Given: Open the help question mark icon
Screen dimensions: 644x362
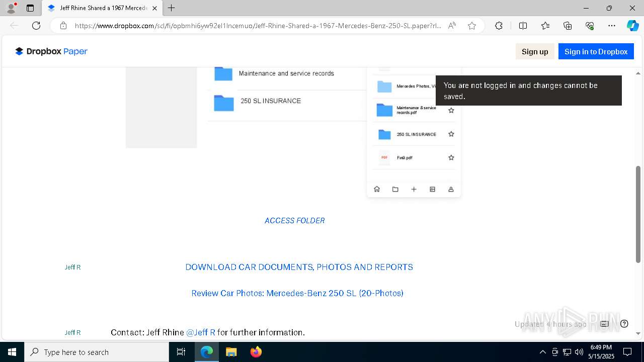Looking at the screenshot, I should (624, 324).
